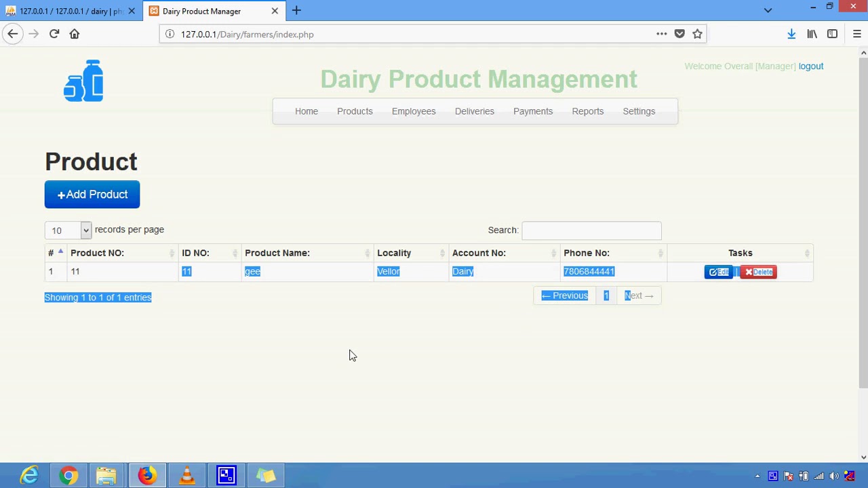Edit the gee product row

click(x=719, y=272)
